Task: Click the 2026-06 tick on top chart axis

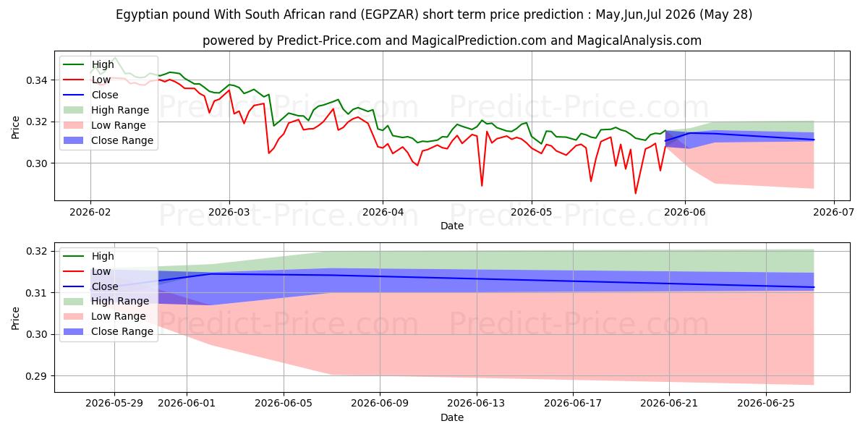Action: tap(685, 213)
